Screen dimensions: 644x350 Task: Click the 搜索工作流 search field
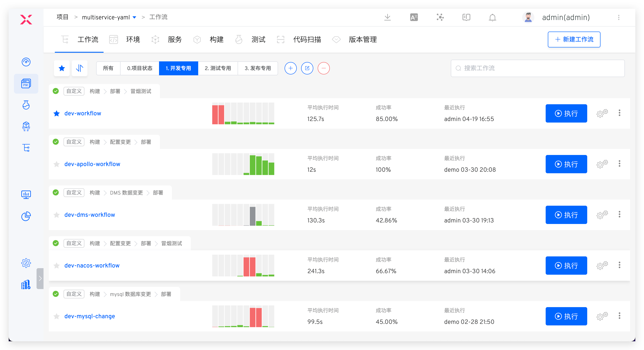(537, 68)
